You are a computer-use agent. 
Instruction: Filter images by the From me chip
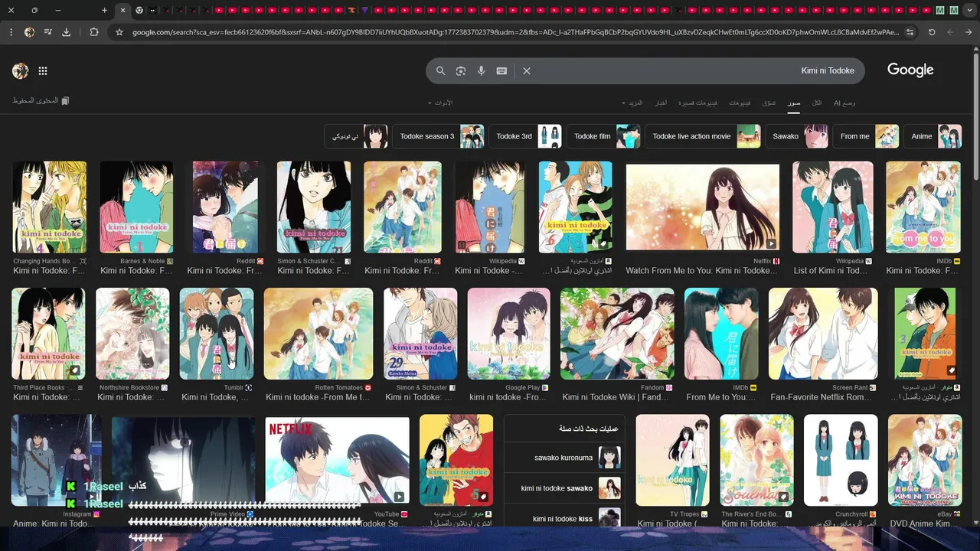865,136
